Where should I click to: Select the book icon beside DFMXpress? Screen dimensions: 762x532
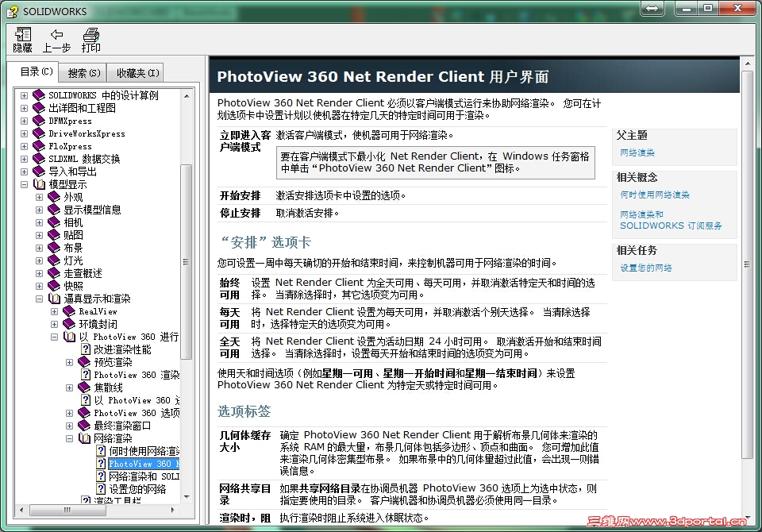(39, 120)
